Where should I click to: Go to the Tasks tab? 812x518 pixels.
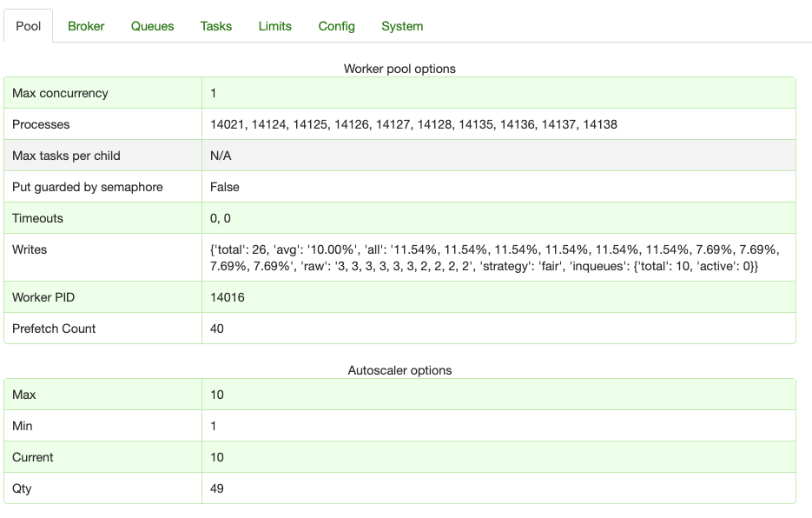(x=216, y=26)
